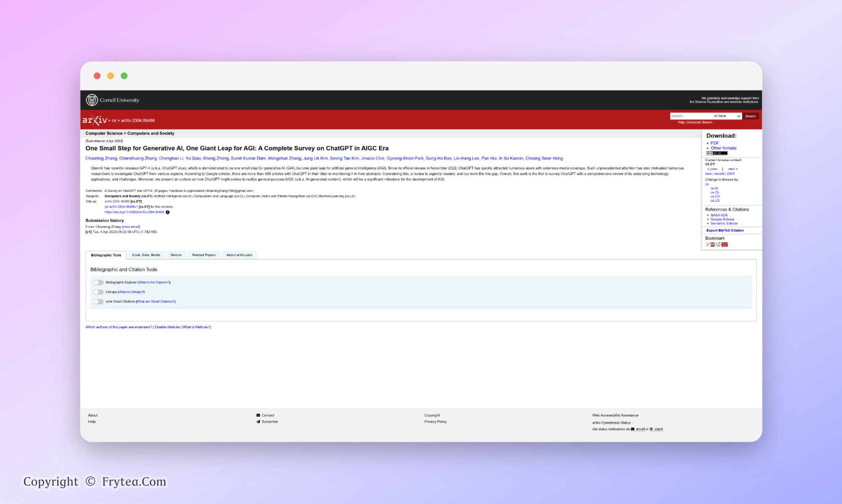This screenshot has width=842, height=504.
Task: Click the ScienceWISE red bookmark icon
Action: tap(725, 244)
